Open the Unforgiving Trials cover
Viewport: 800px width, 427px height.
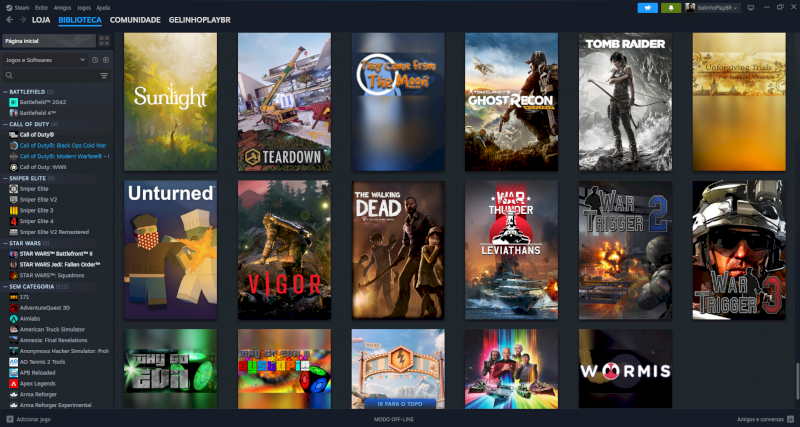click(x=739, y=102)
